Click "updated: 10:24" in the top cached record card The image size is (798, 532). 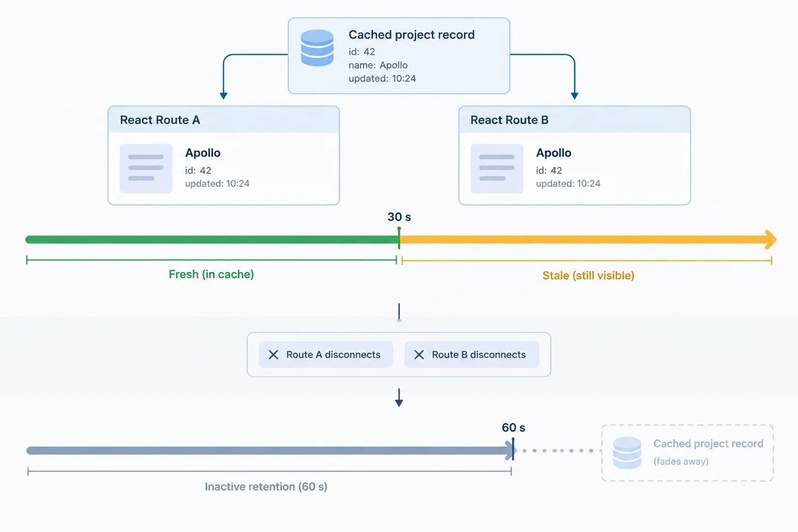(x=382, y=78)
